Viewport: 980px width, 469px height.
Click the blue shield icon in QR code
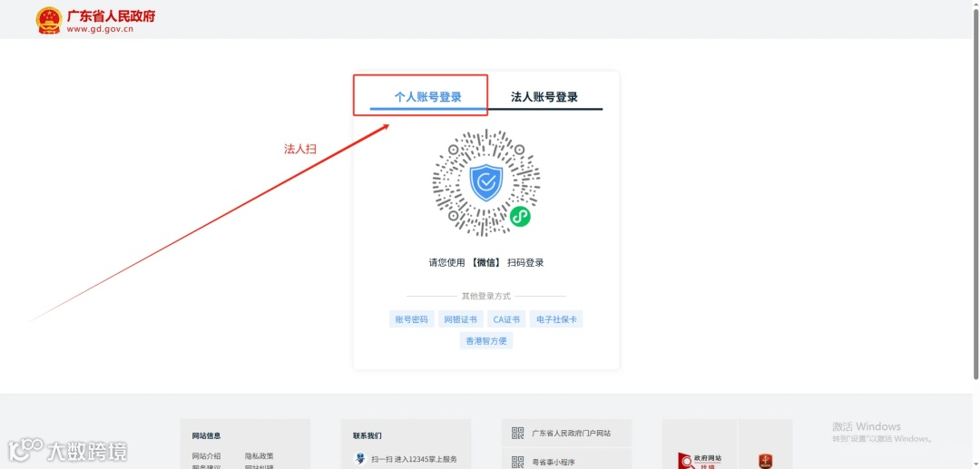[486, 182]
